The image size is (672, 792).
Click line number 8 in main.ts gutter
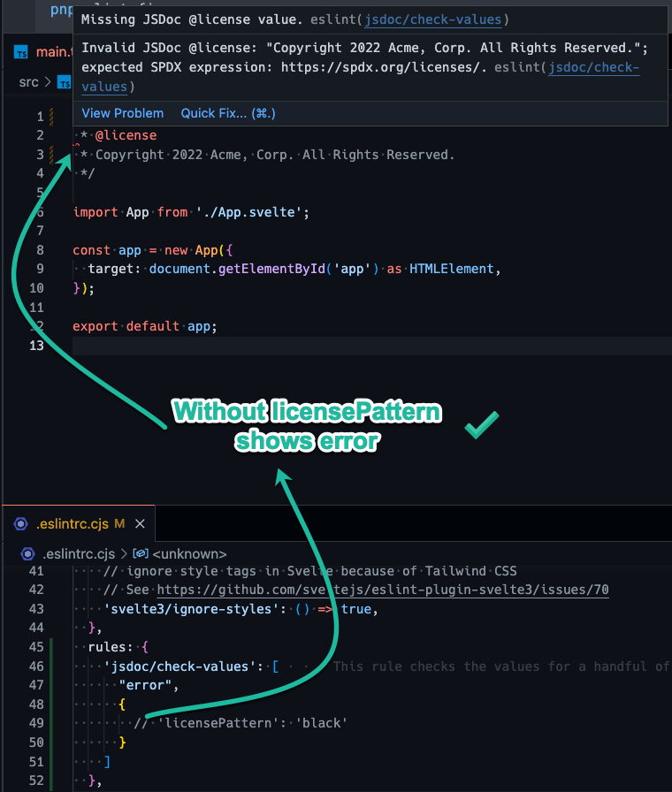40,250
